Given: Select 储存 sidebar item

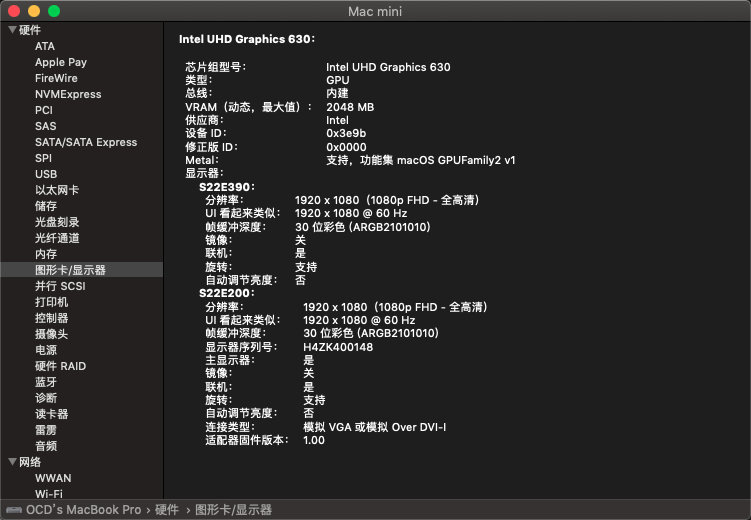Looking at the screenshot, I should (46, 206).
